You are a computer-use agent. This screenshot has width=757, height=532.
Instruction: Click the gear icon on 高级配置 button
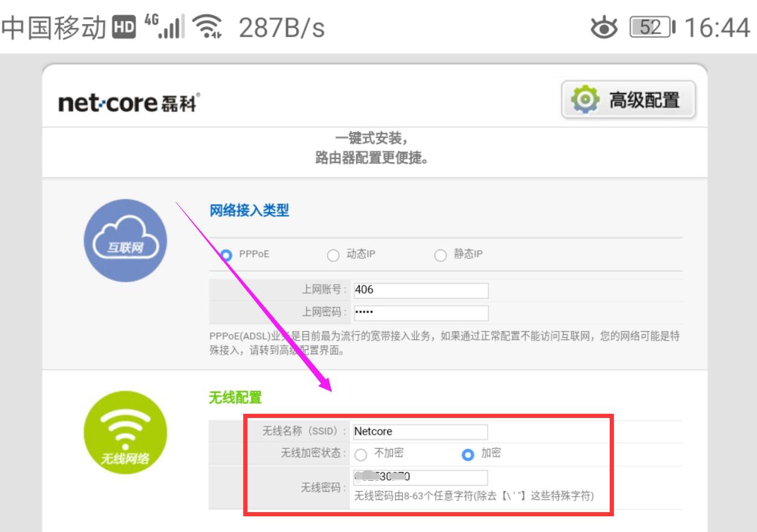584,100
